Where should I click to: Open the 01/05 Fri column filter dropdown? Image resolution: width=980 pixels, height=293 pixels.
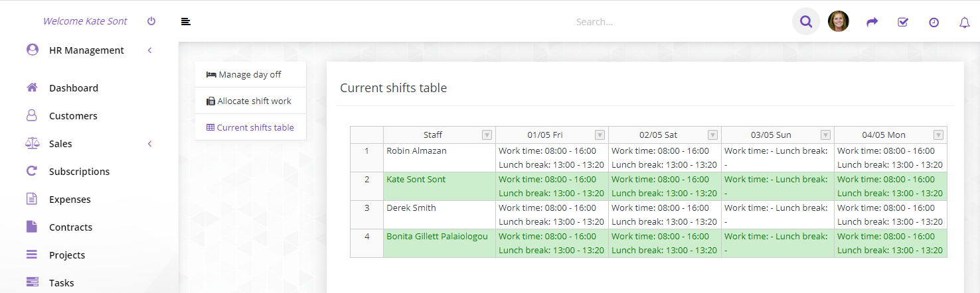point(600,135)
